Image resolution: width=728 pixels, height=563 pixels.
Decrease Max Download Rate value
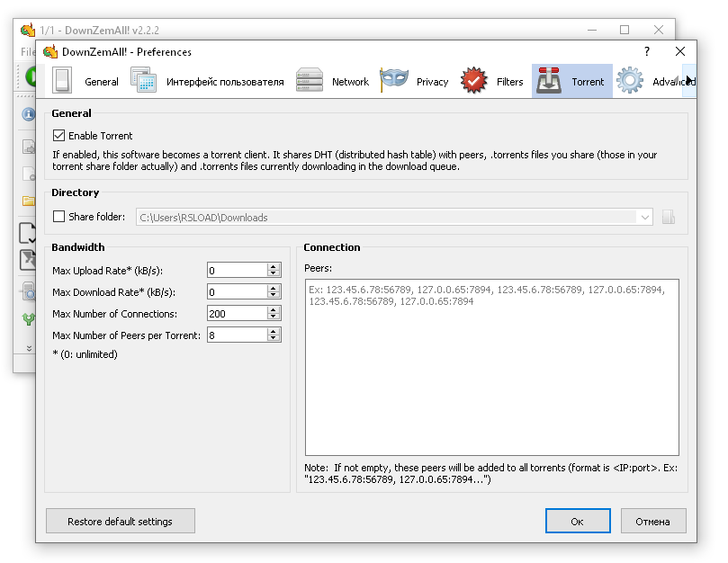click(x=274, y=296)
